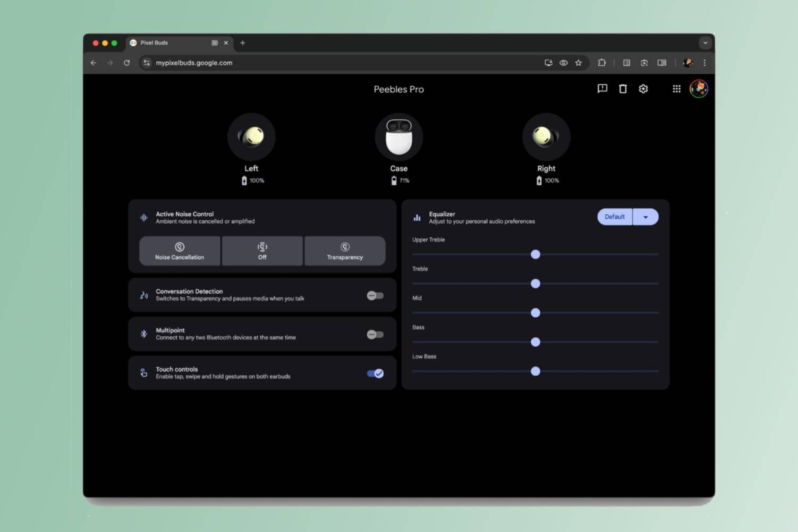Screen dimensions: 798x532
Task: Open a new browser tab
Action: pos(243,43)
